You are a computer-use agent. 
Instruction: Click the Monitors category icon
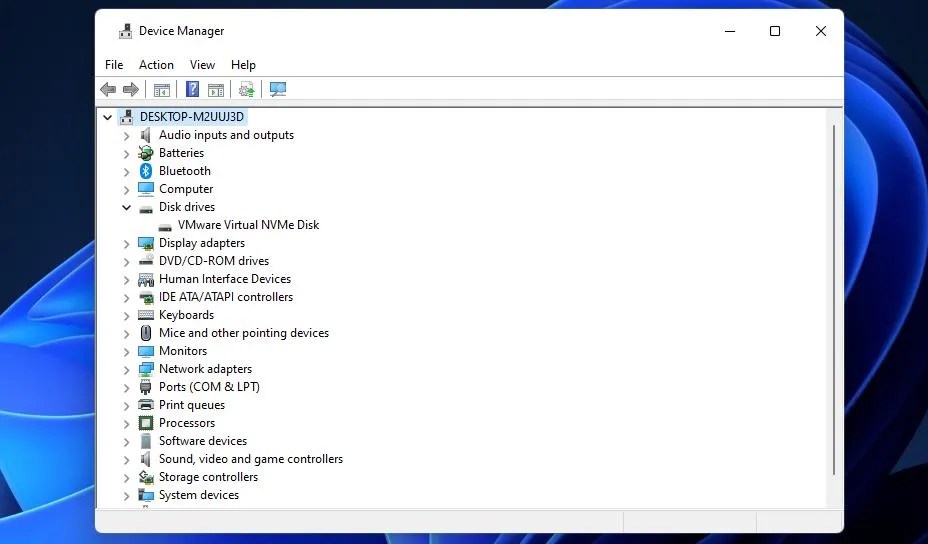click(x=146, y=351)
